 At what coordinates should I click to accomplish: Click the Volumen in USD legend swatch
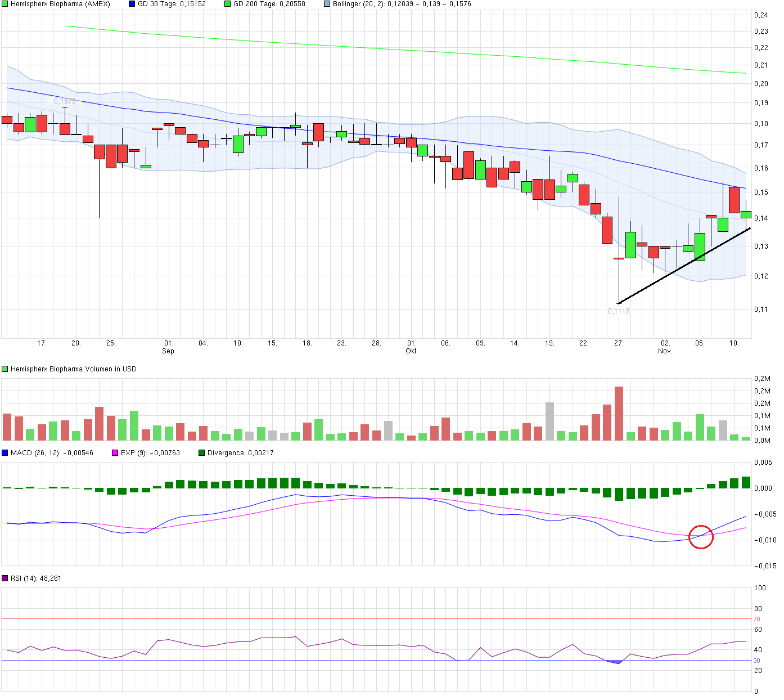click(5, 369)
